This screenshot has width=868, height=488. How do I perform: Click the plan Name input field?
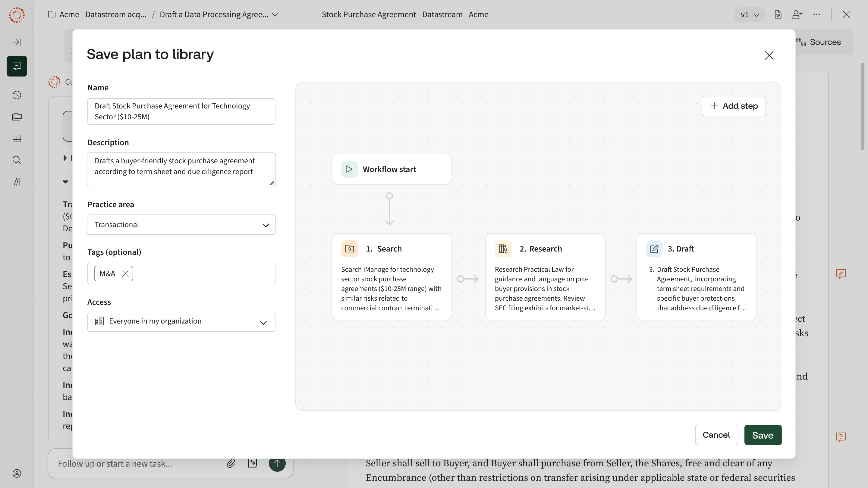coord(181,111)
